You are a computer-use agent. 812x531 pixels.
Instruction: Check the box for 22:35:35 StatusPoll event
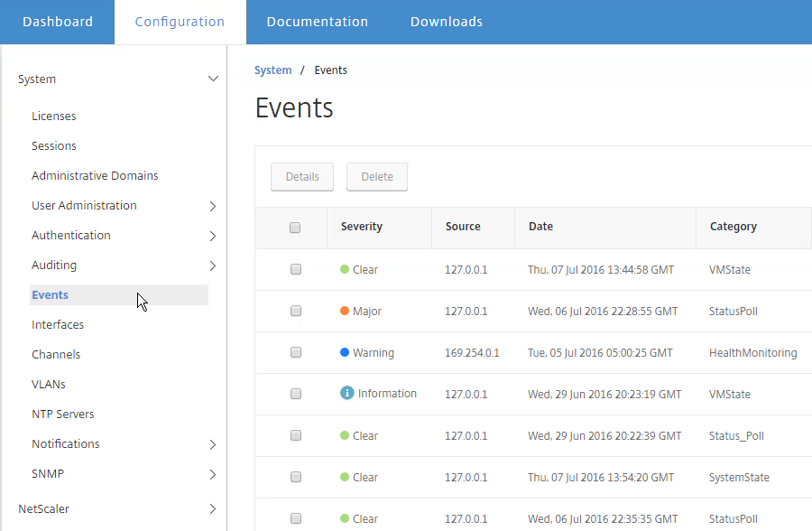click(x=296, y=518)
